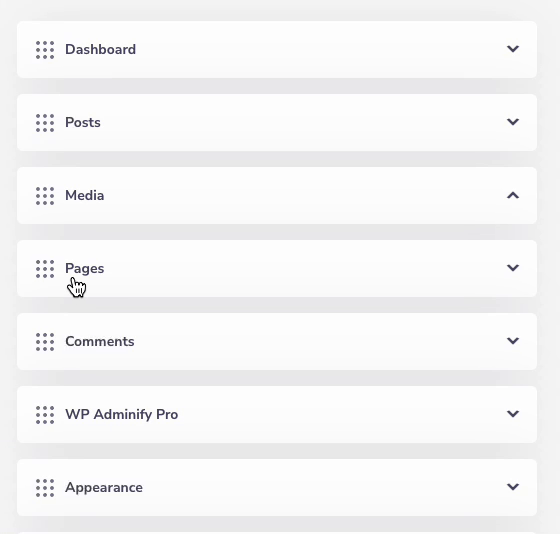
Task: Open the Comments menu item label
Action: tap(100, 341)
